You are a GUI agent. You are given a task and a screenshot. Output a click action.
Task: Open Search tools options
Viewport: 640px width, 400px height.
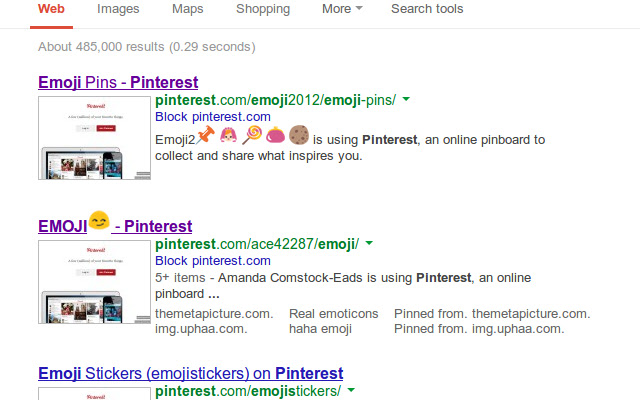pyautogui.click(x=427, y=9)
